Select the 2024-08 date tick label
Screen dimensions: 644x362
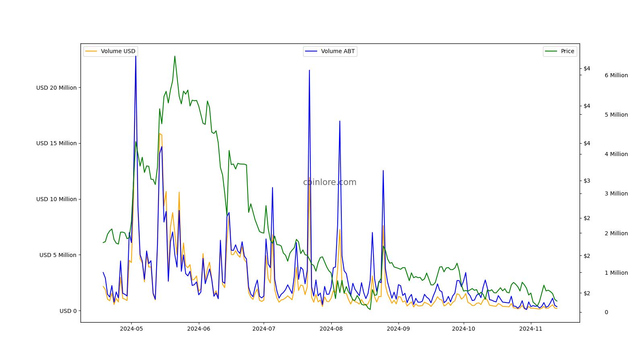331,329
